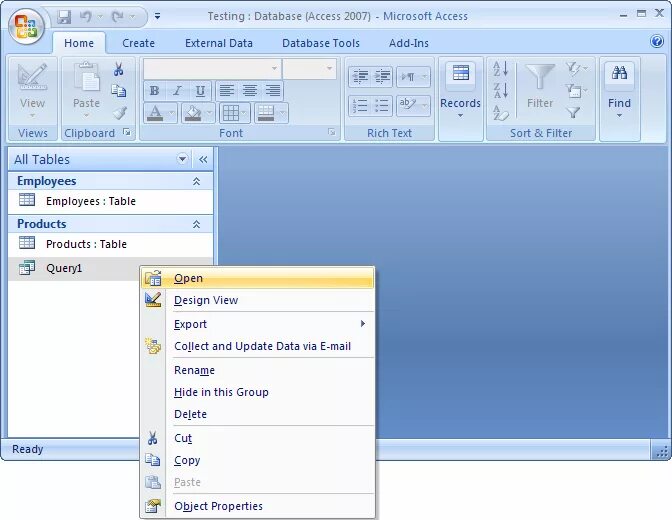This screenshot has height=520, width=672.
Task: Switch to the Add-Ins tab
Action: point(408,43)
